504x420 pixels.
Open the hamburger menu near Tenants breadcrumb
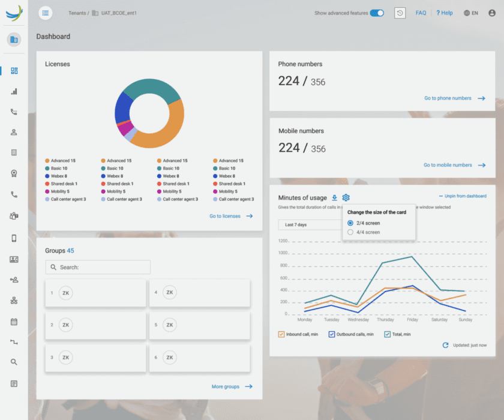(x=45, y=13)
